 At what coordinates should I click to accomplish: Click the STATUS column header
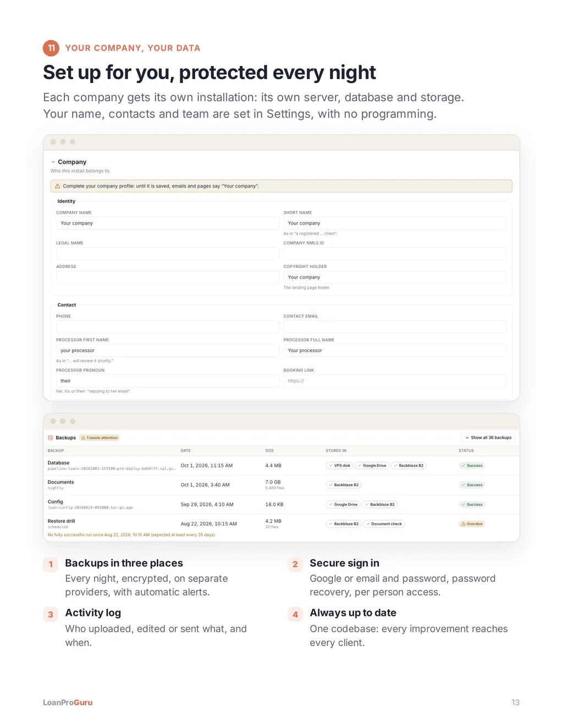466,451
